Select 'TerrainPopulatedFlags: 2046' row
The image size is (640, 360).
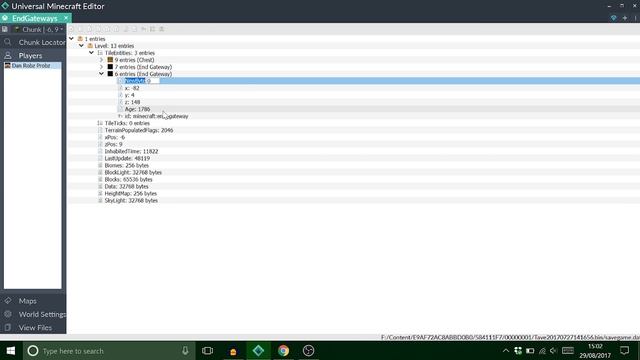(x=139, y=130)
